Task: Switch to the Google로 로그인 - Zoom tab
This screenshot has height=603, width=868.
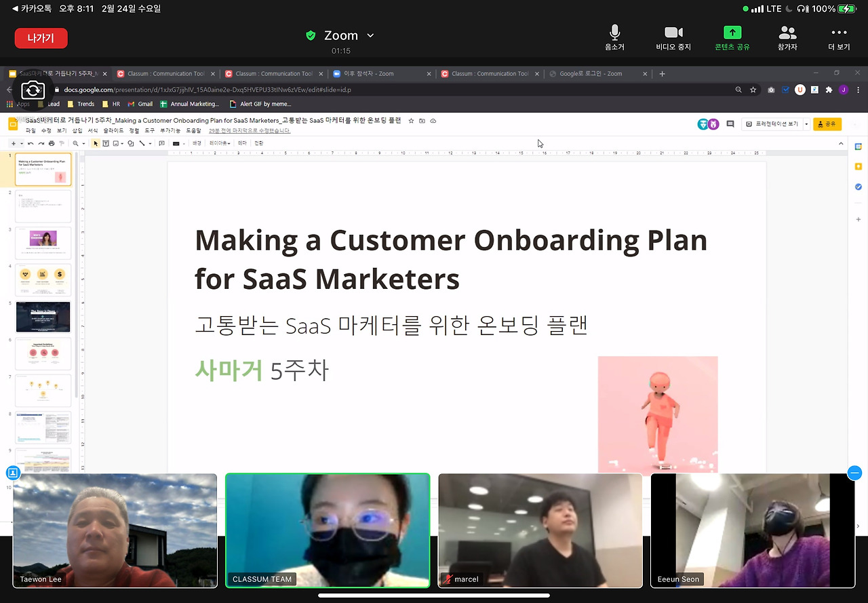Action: (597, 73)
